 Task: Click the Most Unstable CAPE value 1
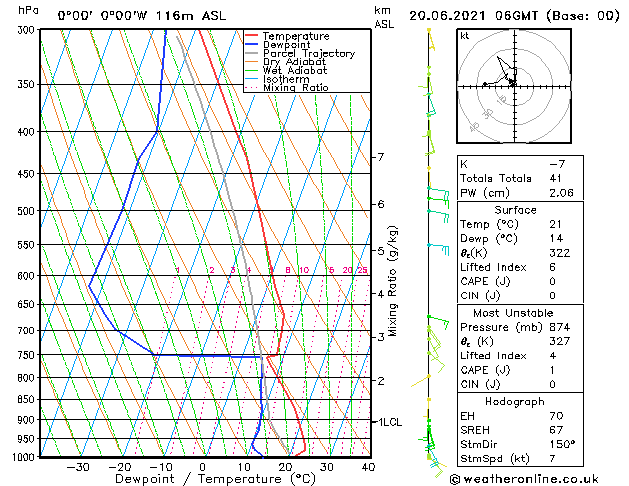552,370
